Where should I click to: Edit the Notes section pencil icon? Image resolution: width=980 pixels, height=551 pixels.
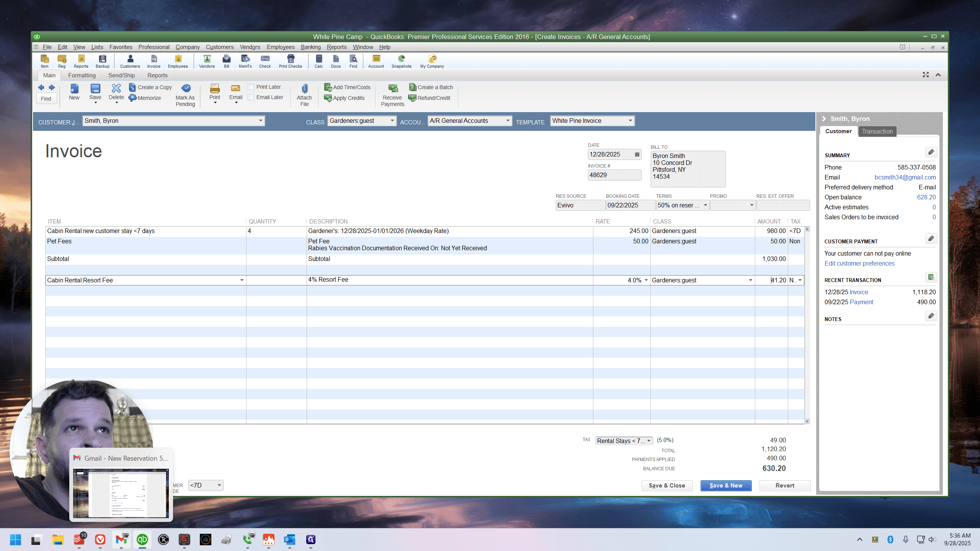pos(931,316)
